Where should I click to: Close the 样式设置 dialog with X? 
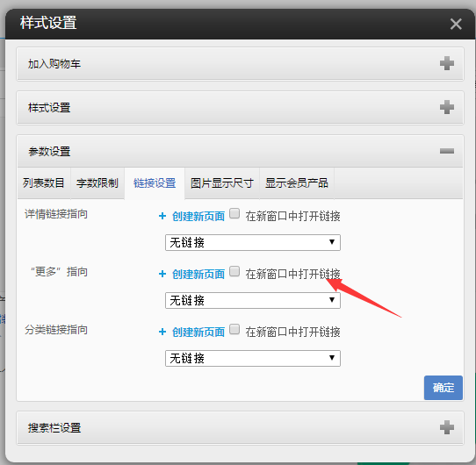[456, 24]
